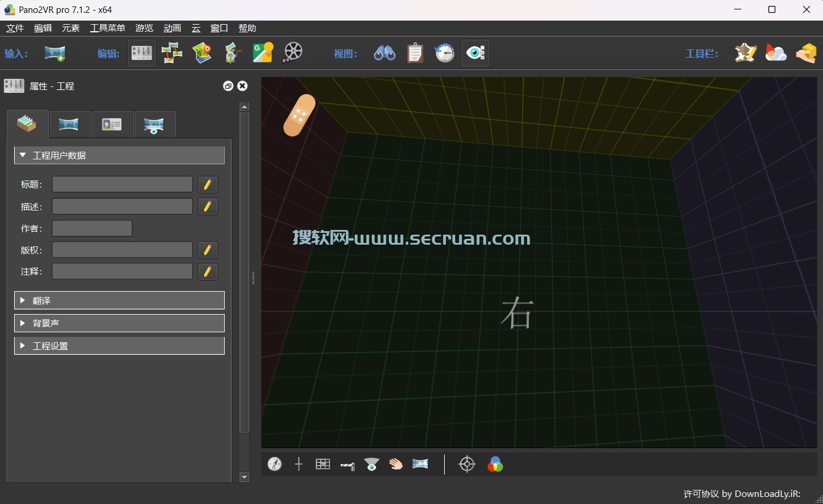
Task: Expand the 翻译 section
Action: [119, 301]
